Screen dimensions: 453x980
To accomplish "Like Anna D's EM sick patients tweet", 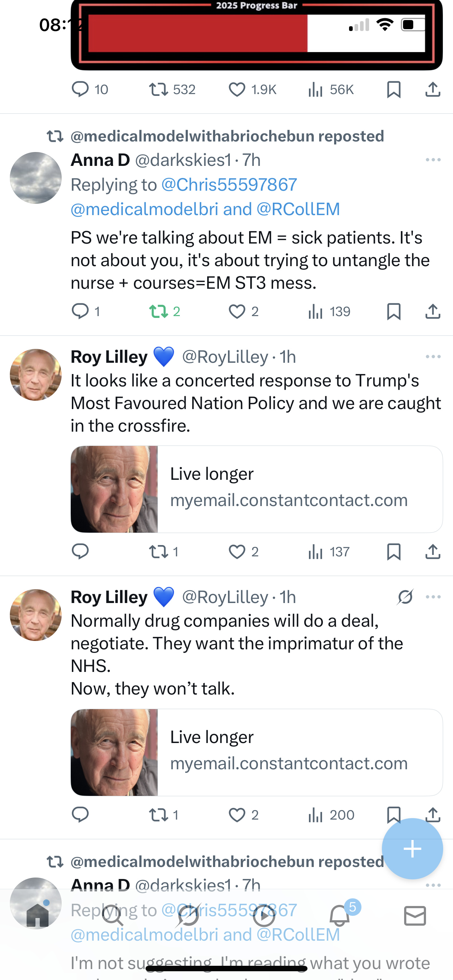I will pyautogui.click(x=237, y=312).
